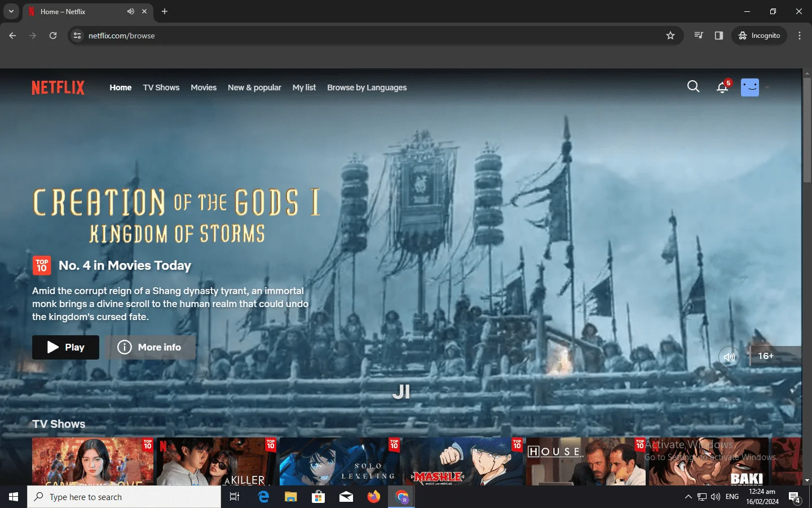
Task: Open Mail app from taskbar
Action: coord(346,497)
